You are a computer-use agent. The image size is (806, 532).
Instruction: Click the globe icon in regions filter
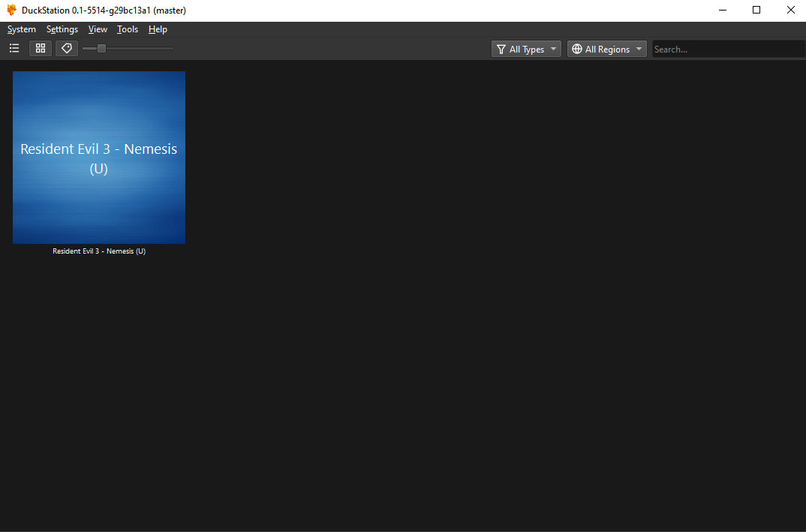[577, 49]
